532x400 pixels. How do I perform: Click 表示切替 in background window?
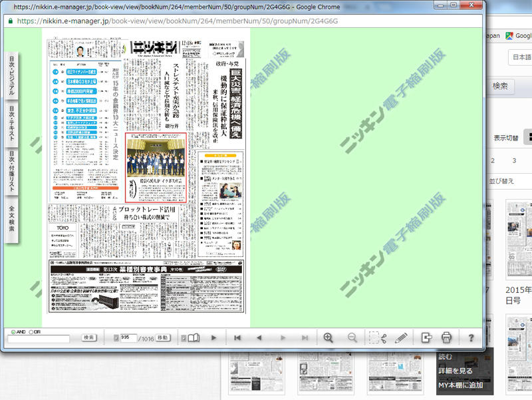point(506,138)
